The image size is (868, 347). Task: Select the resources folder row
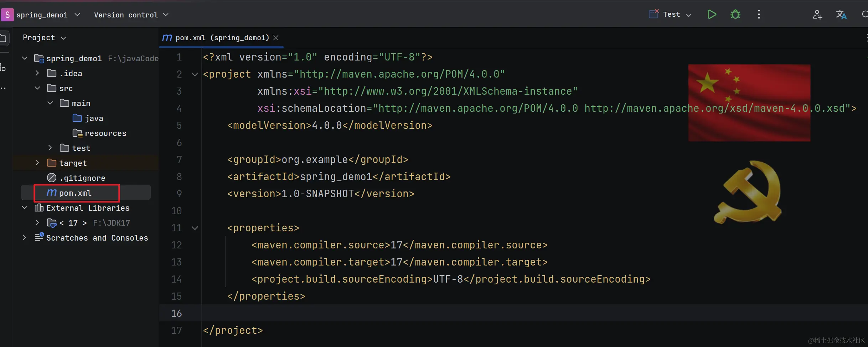click(x=86, y=133)
